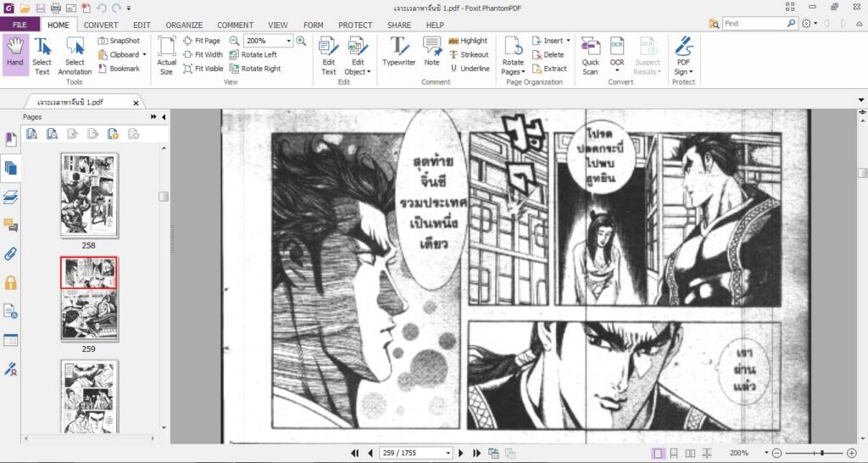The image size is (868, 463).
Task: Select the page 258 thumbnail
Action: 89,196
